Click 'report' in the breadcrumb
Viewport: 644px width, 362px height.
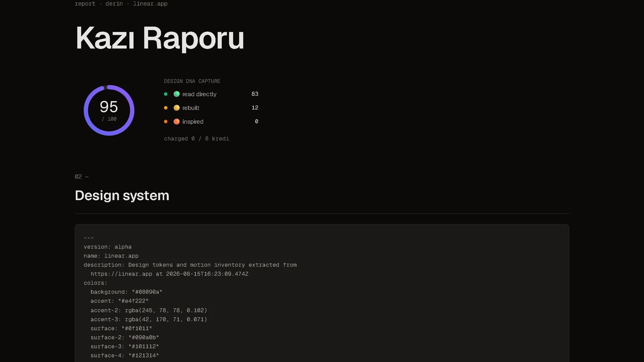point(85,4)
